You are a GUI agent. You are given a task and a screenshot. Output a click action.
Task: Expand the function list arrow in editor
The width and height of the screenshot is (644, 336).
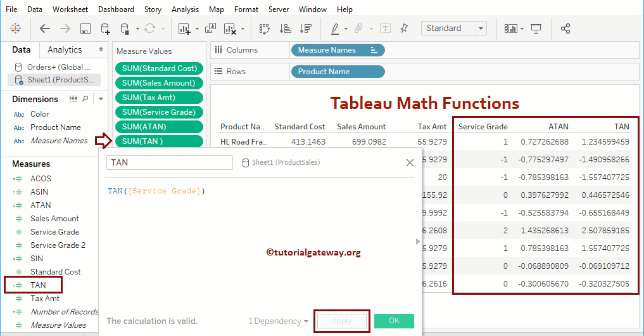coord(418,242)
